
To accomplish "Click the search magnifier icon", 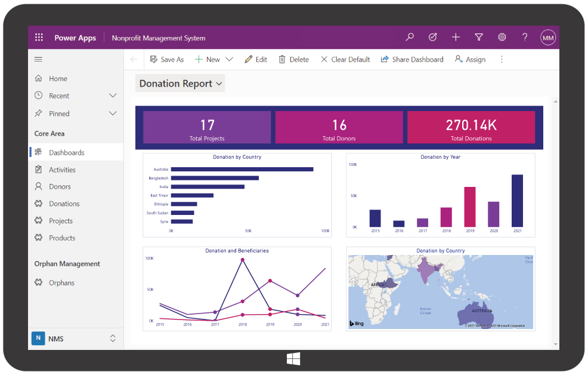I will (410, 38).
